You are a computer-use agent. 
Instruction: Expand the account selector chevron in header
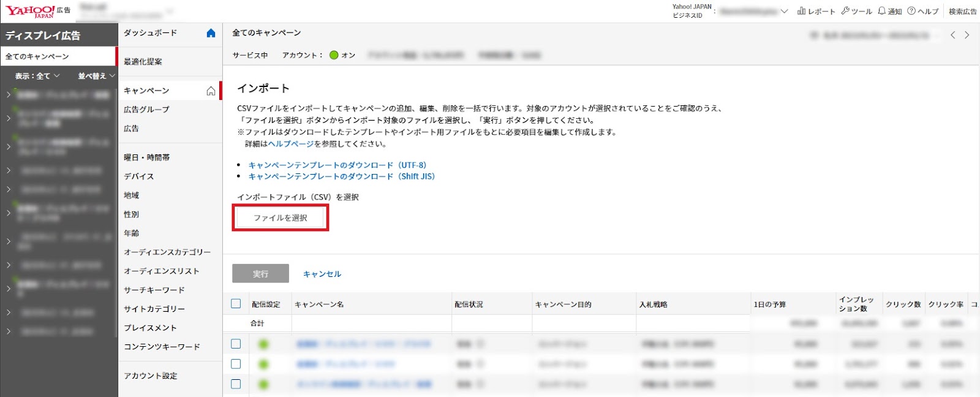point(784,11)
